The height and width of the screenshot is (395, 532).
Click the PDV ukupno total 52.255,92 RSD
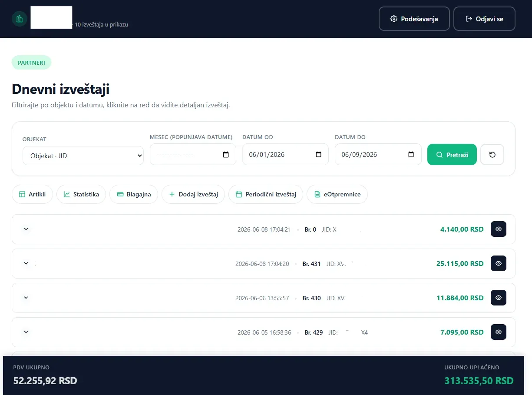pos(45,381)
